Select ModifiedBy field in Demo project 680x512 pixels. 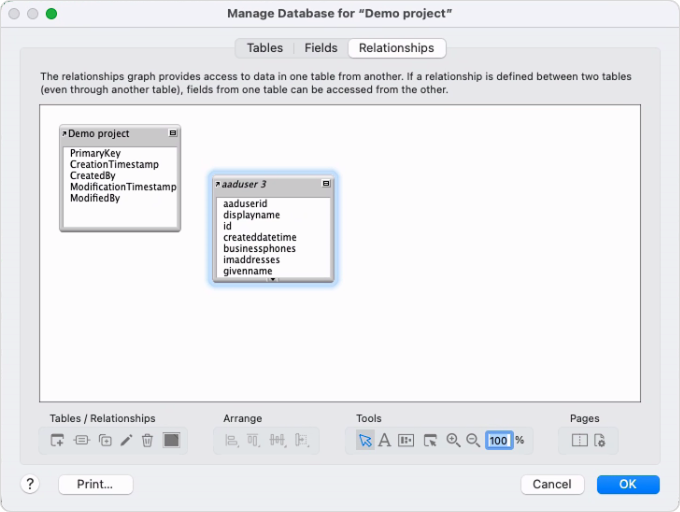click(x=95, y=198)
